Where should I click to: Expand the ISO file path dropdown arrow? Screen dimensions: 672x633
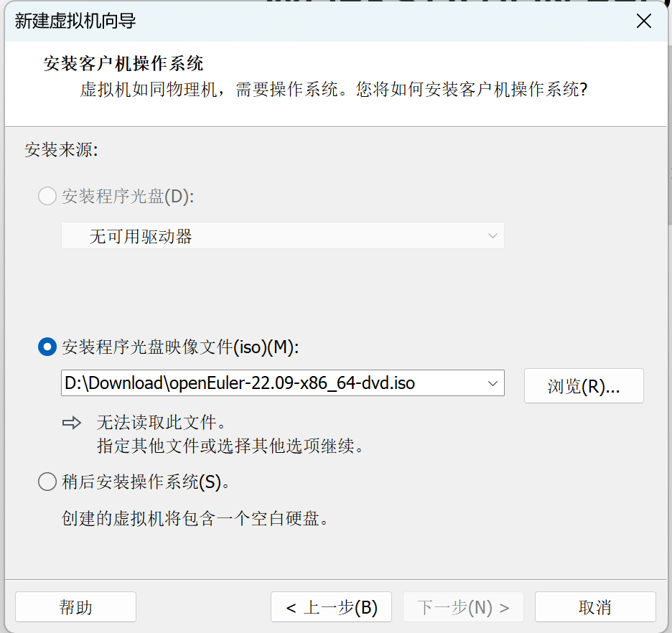(x=493, y=383)
